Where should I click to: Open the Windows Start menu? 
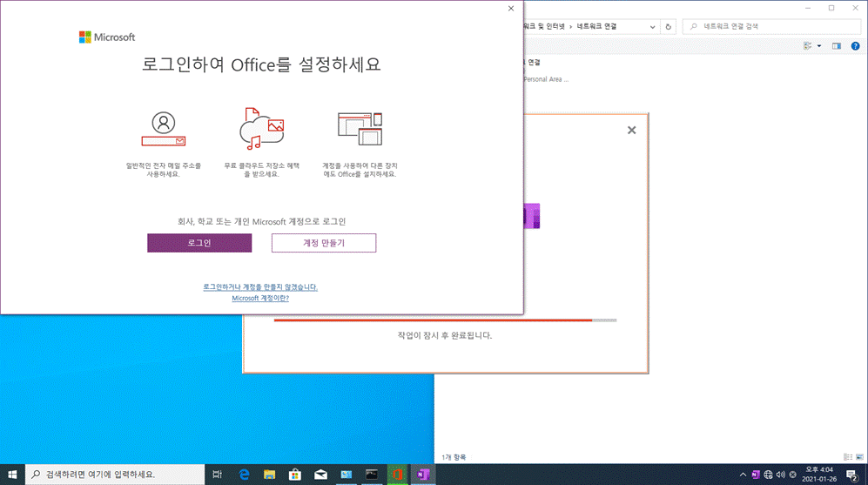[12, 475]
